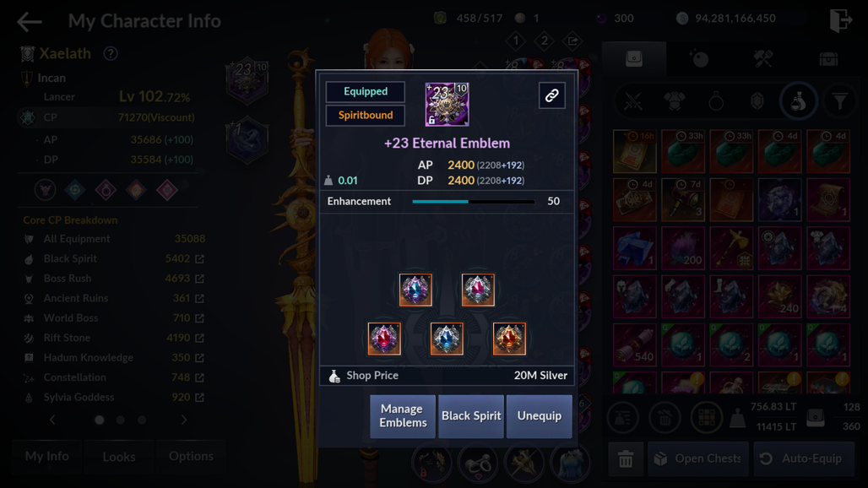868x488 pixels.
Task: Click the Enhancement progress bar
Action: pyautogui.click(x=474, y=202)
